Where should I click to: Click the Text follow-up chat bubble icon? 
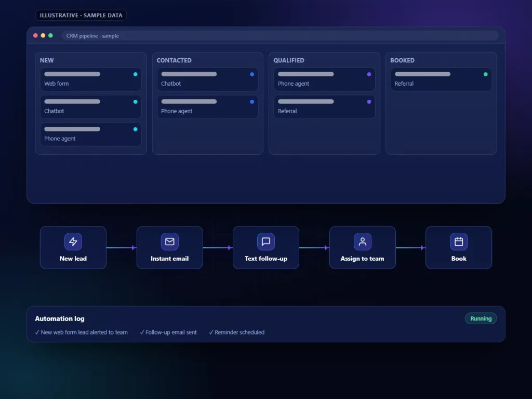tap(266, 242)
